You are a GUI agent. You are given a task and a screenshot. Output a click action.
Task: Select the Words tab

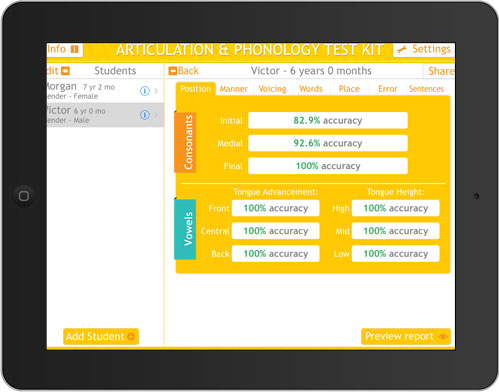pyautogui.click(x=311, y=89)
